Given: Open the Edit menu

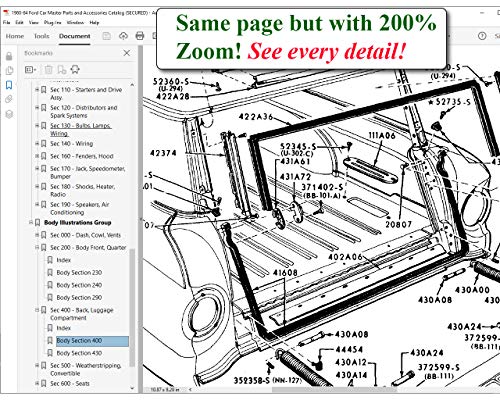Looking at the screenshot, I should pos(19,22).
